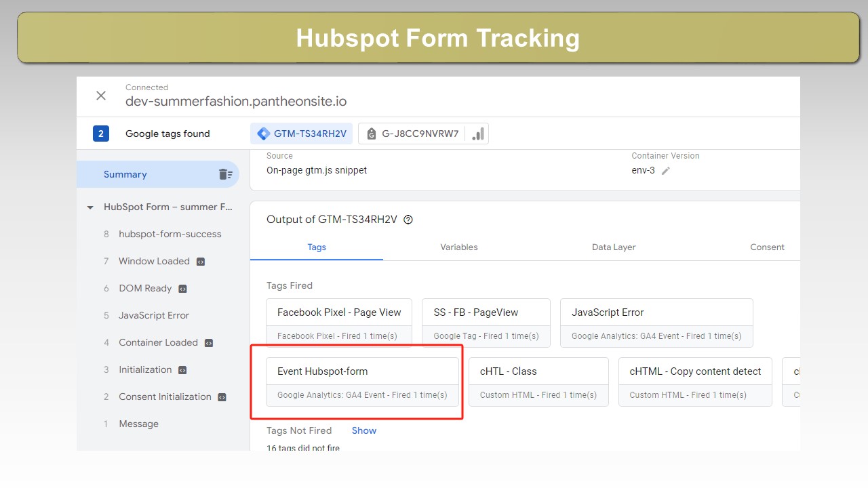Show the tags not fired list
The width and height of the screenshot is (868, 488).
[364, 430]
